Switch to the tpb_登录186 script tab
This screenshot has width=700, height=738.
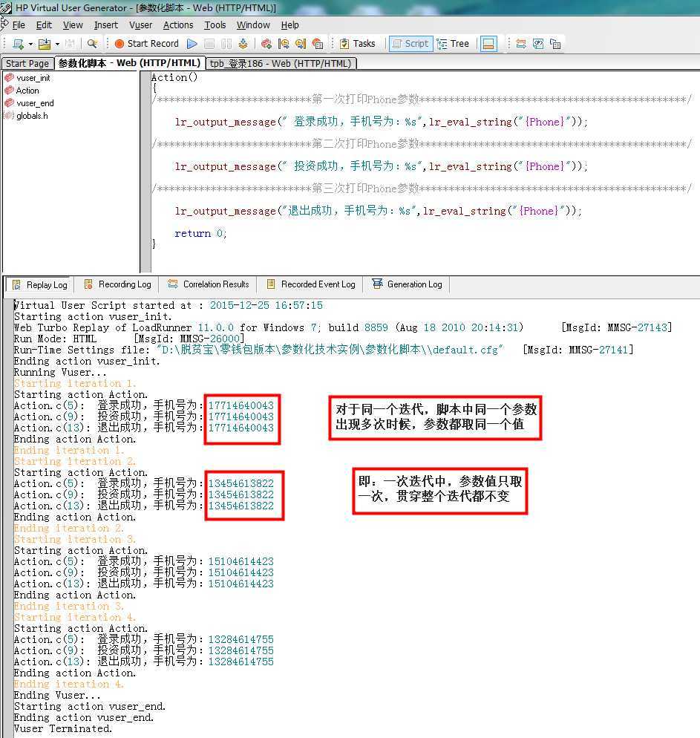click(281, 64)
